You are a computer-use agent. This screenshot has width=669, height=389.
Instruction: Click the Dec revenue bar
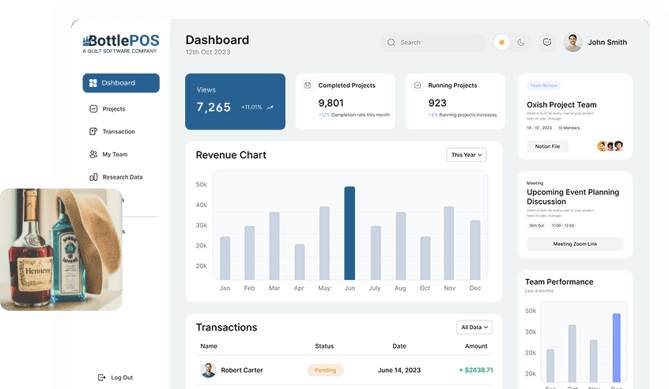pos(475,250)
